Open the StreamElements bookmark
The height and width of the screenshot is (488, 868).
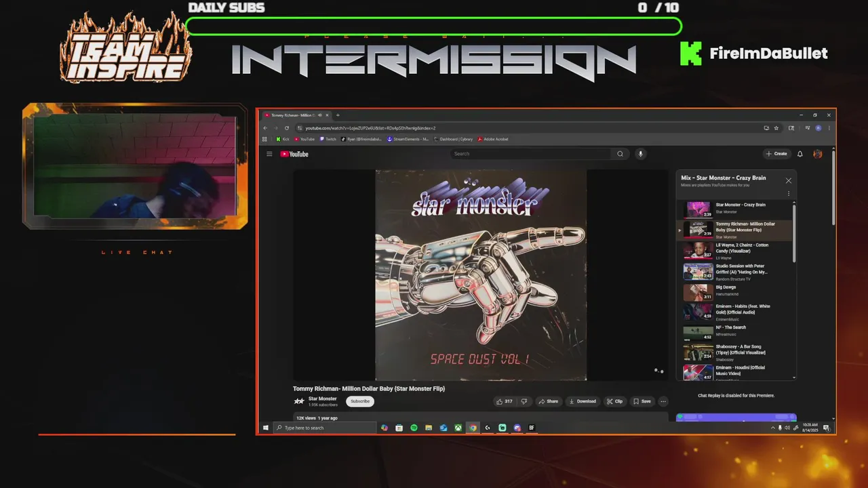(408, 139)
